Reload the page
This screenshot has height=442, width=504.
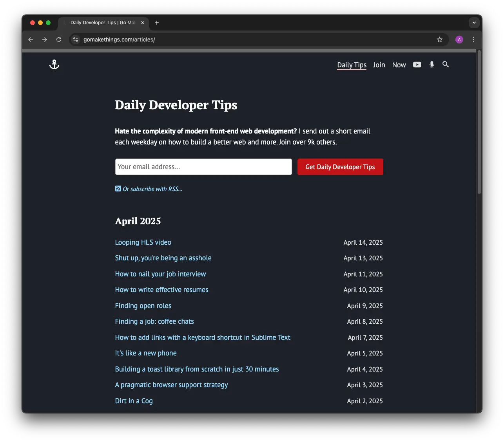[x=59, y=40]
